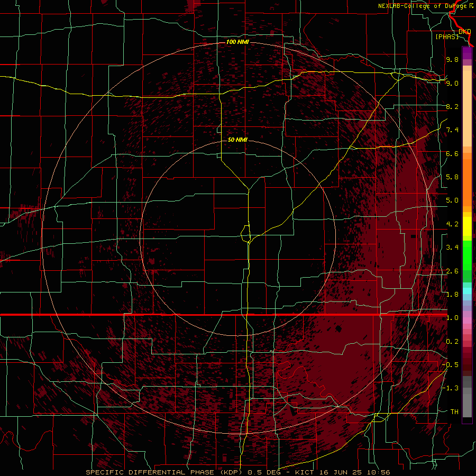Click the SPECIFIC DIFFERENTIAL PHASE (KDP) product title
This screenshot has height=476, width=476.
[165, 472]
